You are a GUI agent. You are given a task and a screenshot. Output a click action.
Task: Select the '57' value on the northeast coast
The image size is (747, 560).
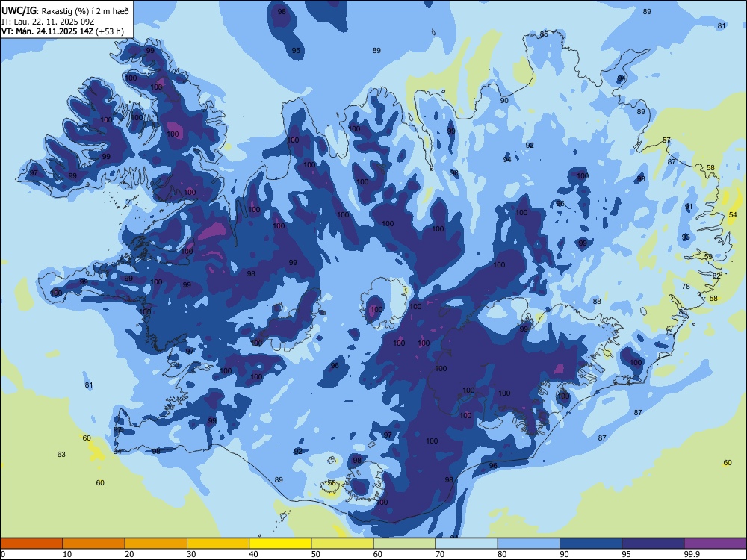tap(666, 140)
